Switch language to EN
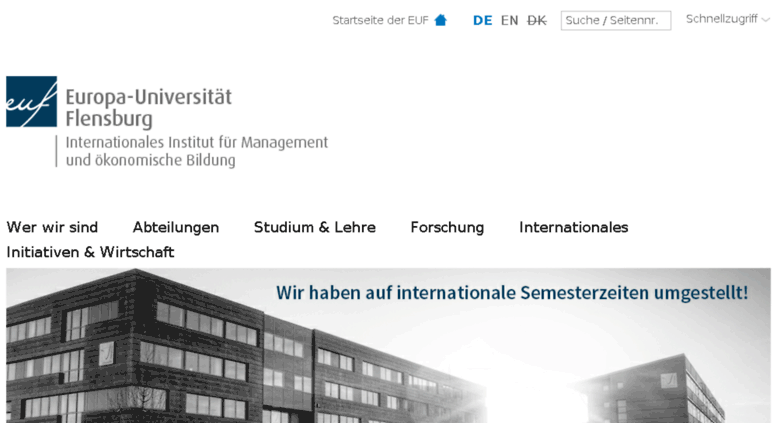 [509, 20]
